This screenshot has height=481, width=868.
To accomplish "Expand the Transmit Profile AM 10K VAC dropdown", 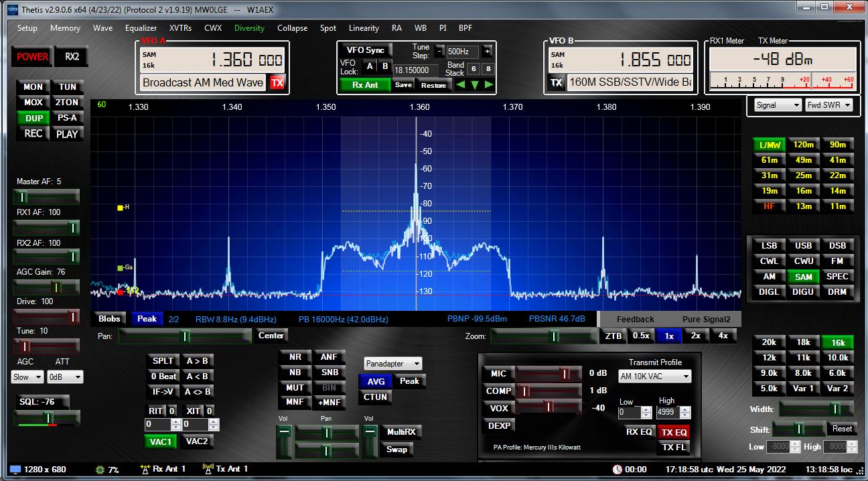I will point(654,376).
